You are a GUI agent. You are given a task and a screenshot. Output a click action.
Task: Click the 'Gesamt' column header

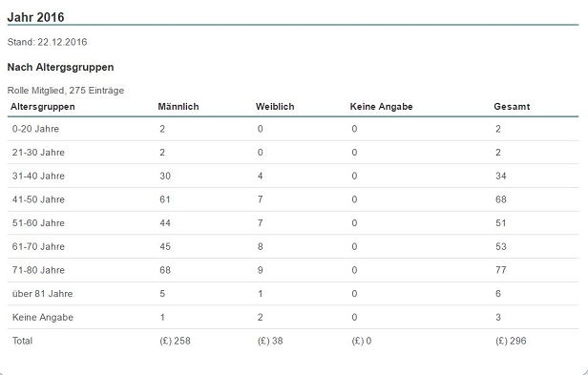pos(512,107)
